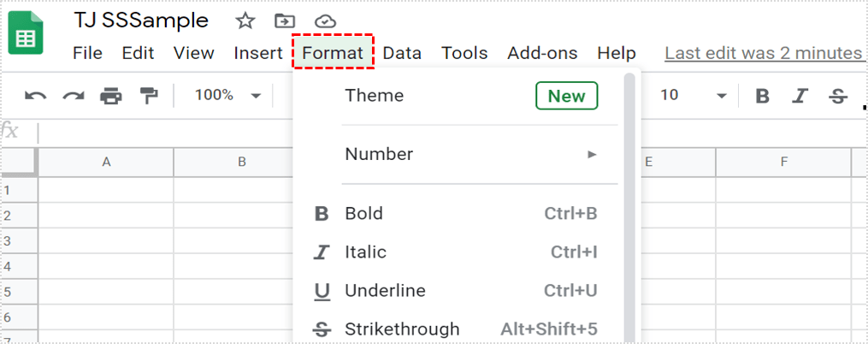Open the Data menu
This screenshot has width=868, height=344.
[402, 53]
